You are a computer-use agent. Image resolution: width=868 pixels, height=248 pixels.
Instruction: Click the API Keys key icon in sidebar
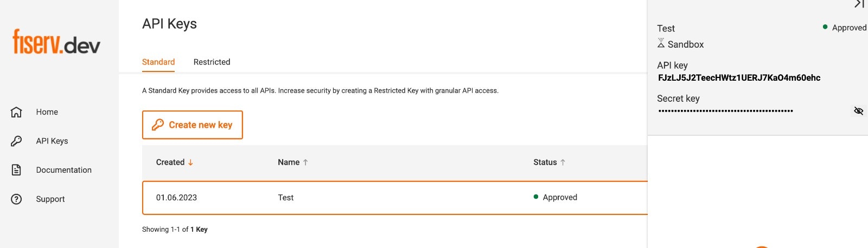pyautogui.click(x=16, y=141)
